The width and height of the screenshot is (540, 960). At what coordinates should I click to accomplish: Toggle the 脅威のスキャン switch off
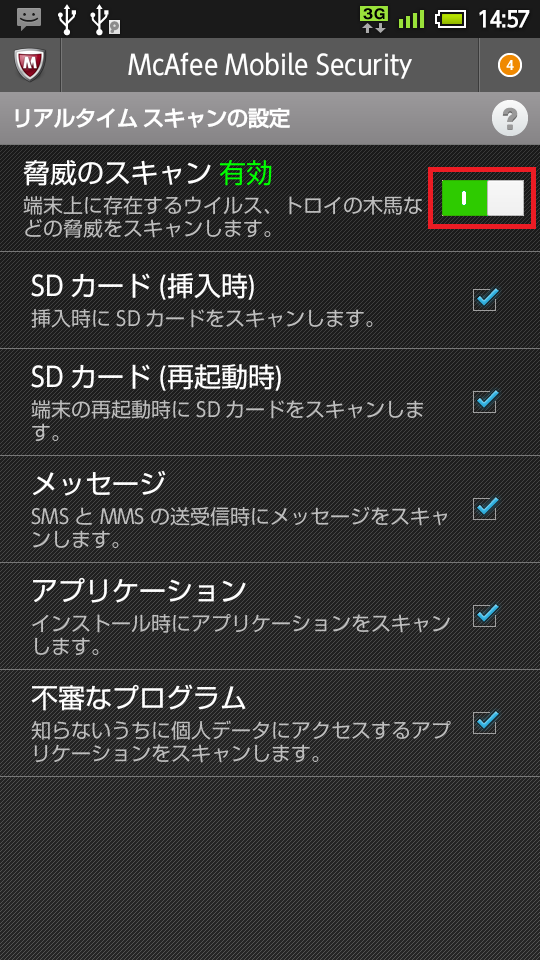point(482,198)
